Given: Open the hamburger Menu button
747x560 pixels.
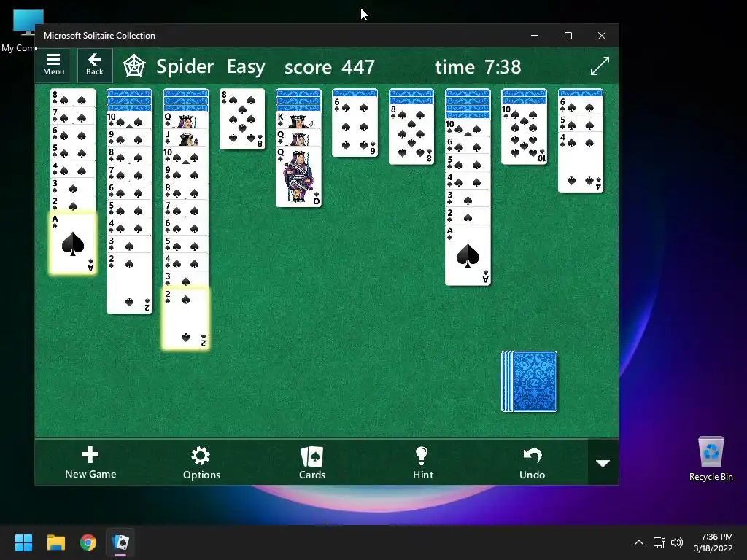Looking at the screenshot, I should 53,65.
